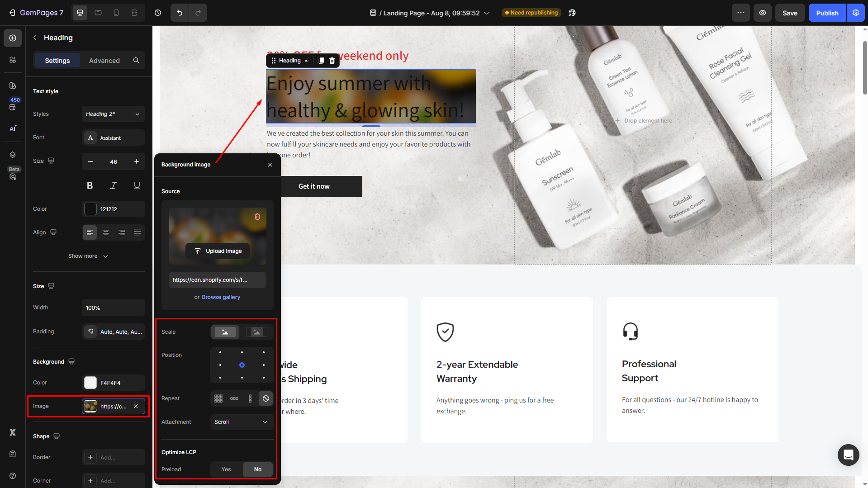Set Preload to No
868x488 pixels.
pyautogui.click(x=258, y=469)
